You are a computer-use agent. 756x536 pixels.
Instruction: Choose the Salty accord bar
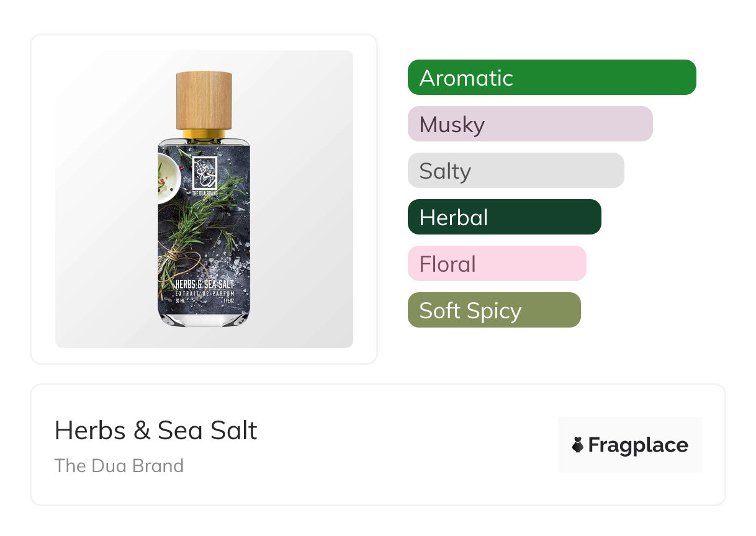(x=515, y=171)
